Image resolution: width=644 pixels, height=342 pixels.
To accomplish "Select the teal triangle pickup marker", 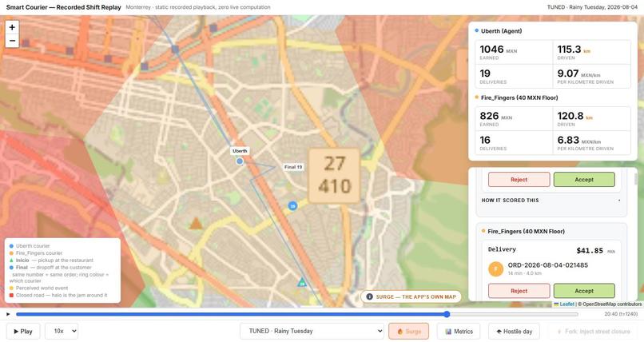I will coord(302,282).
